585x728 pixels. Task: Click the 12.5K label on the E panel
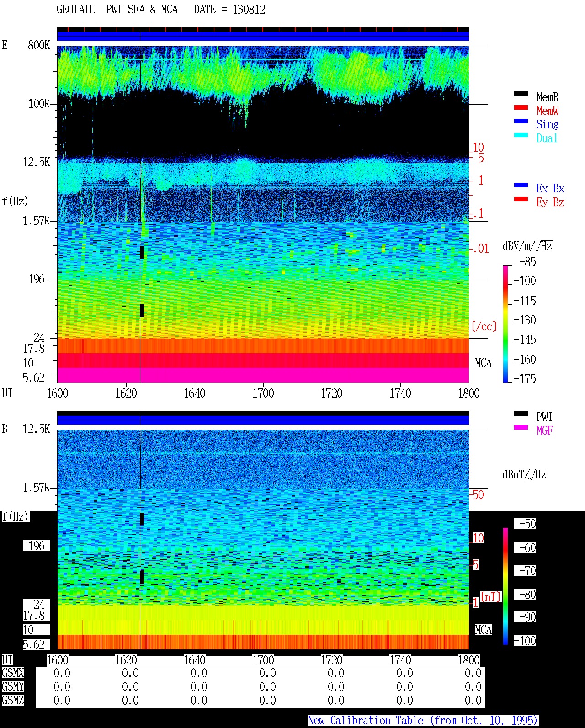coord(36,162)
